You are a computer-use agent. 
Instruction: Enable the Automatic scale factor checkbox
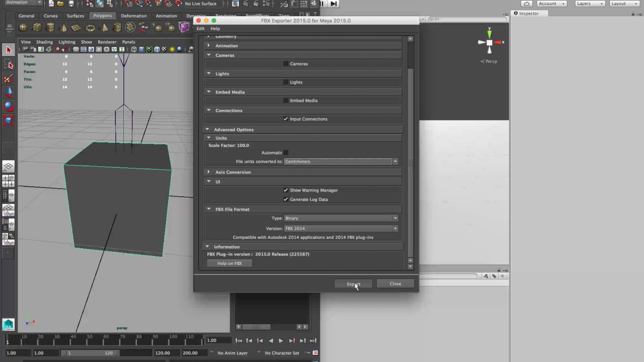(286, 153)
